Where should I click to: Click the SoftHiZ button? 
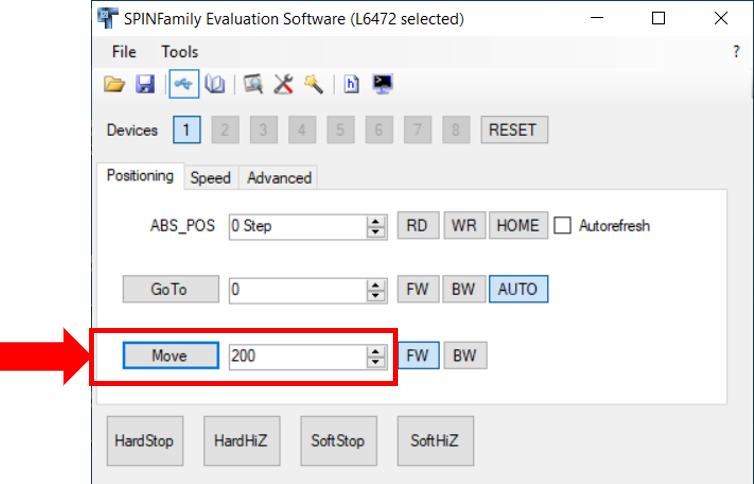click(435, 441)
